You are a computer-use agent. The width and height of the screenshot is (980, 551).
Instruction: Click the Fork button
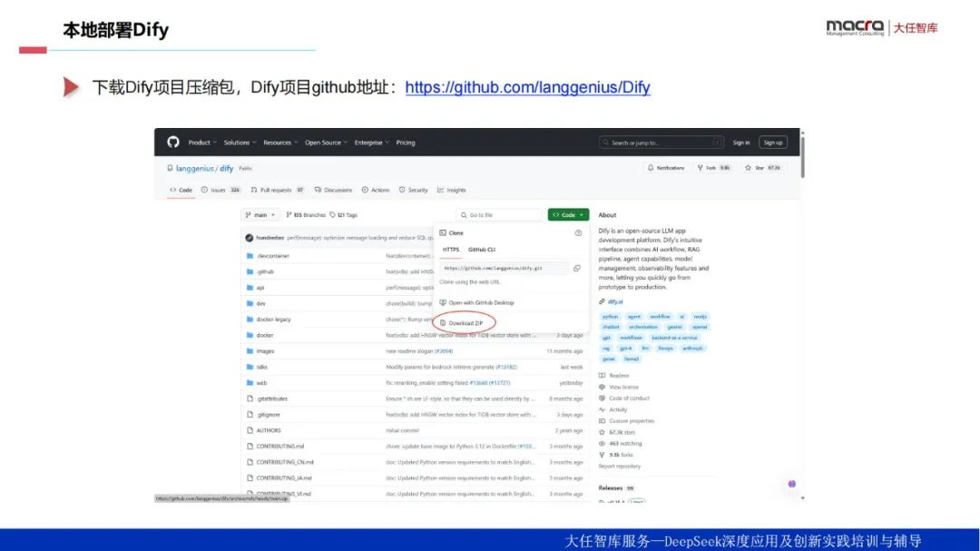[713, 168]
